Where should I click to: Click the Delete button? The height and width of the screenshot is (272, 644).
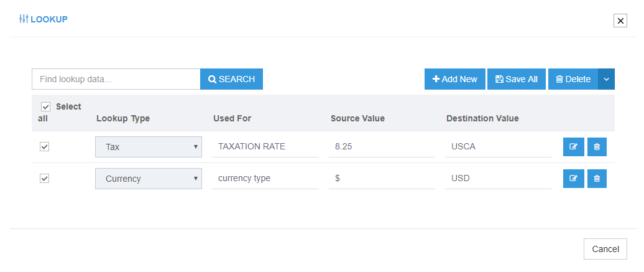coord(573,79)
